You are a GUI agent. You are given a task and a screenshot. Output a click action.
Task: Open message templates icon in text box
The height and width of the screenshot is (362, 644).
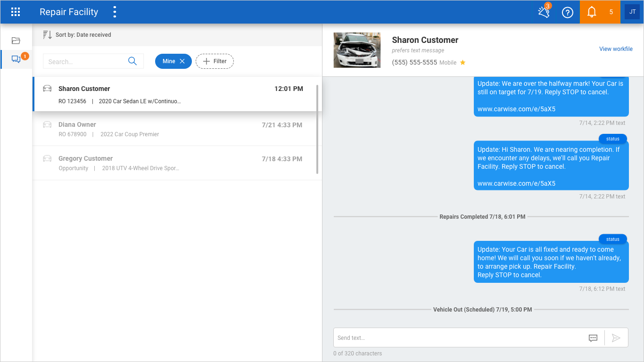(x=593, y=338)
